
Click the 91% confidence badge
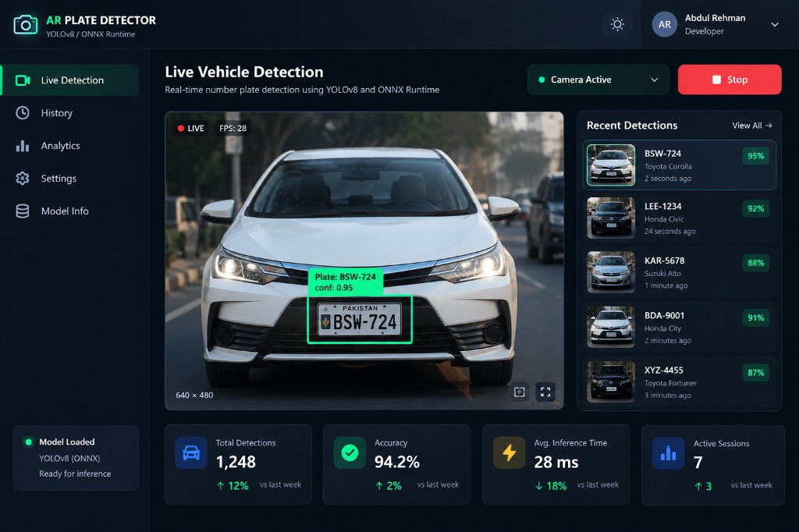tap(755, 318)
